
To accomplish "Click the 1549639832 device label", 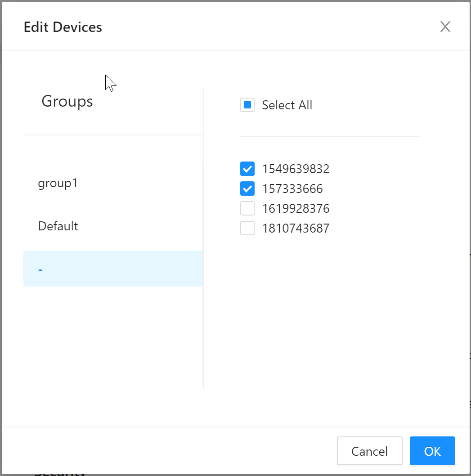I will coord(296,169).
